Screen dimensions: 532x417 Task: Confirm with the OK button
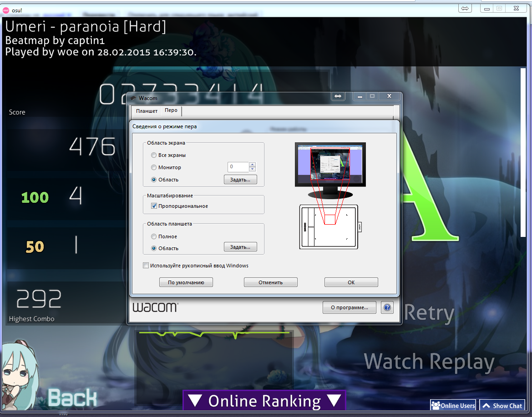[351, 282]
